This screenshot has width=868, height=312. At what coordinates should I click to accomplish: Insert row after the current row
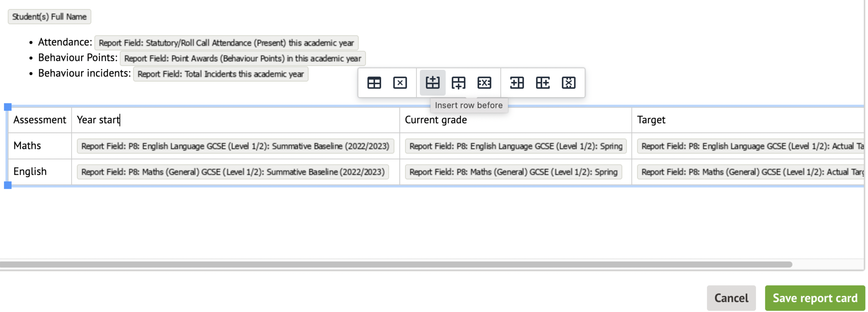(458, 82)
